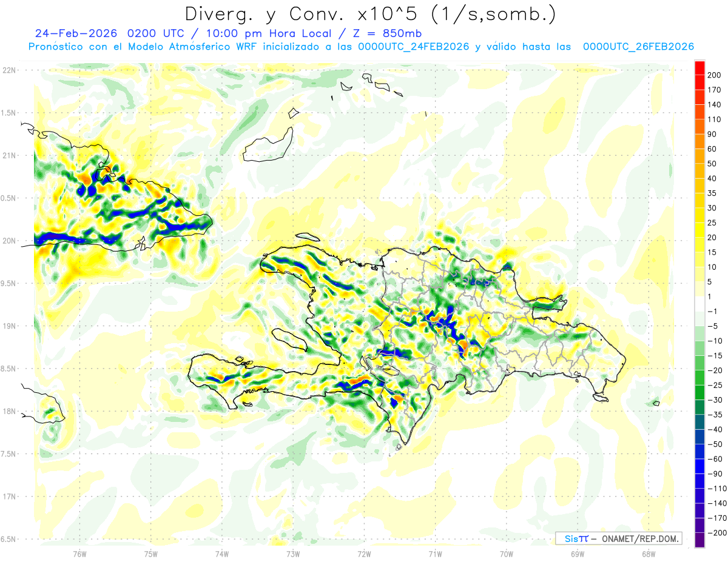Click the positive '15' colorbar value
Screen dimensions: 728x562
click(x=713, y=252)
